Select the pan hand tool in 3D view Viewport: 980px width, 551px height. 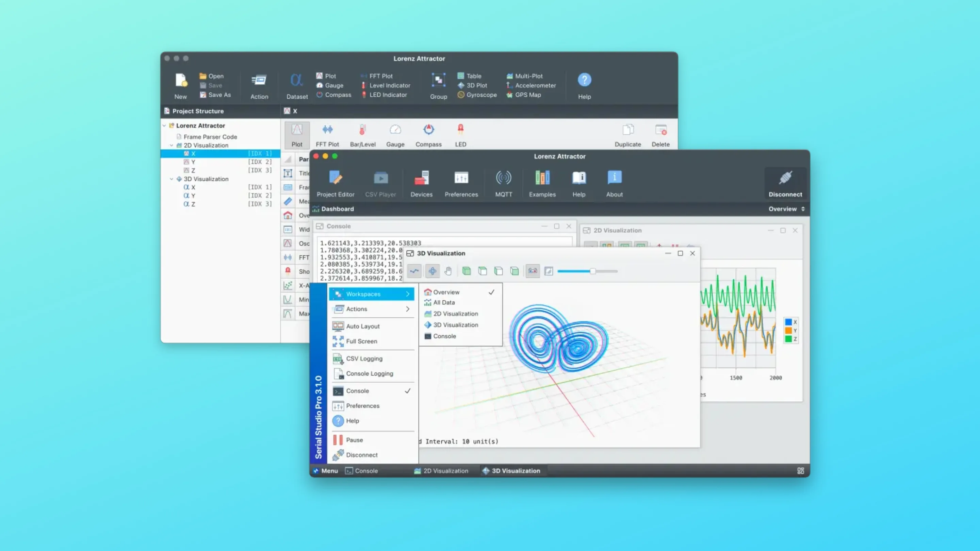(448, 271)
